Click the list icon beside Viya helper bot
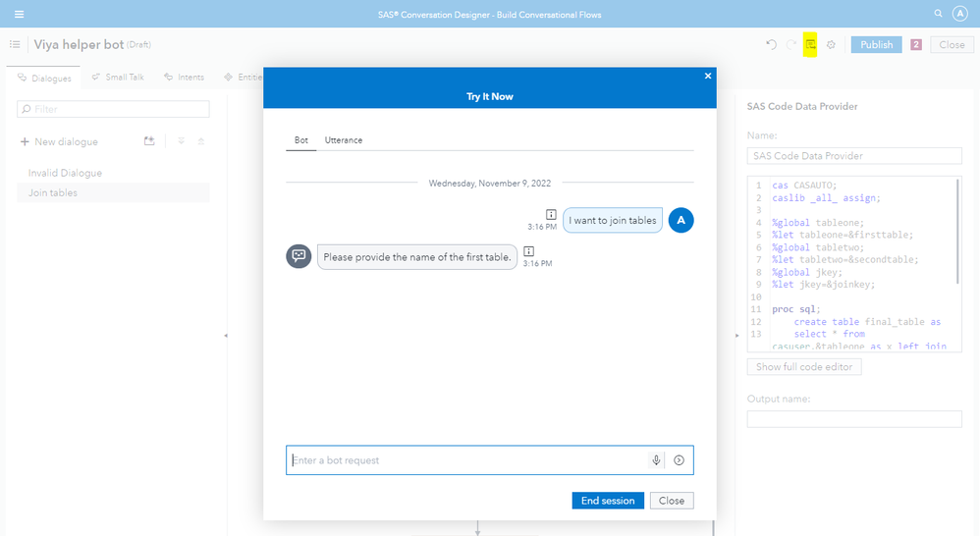 click(15, 44)
